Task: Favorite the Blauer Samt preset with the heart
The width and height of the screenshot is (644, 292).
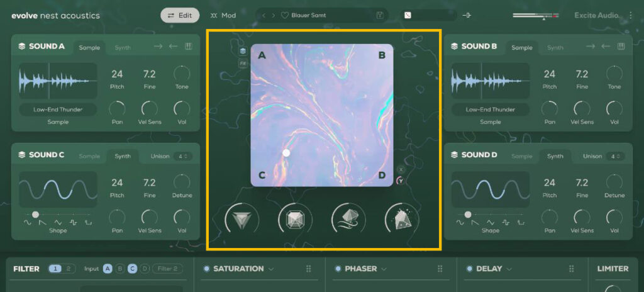Action: click(x=285, y=16)
